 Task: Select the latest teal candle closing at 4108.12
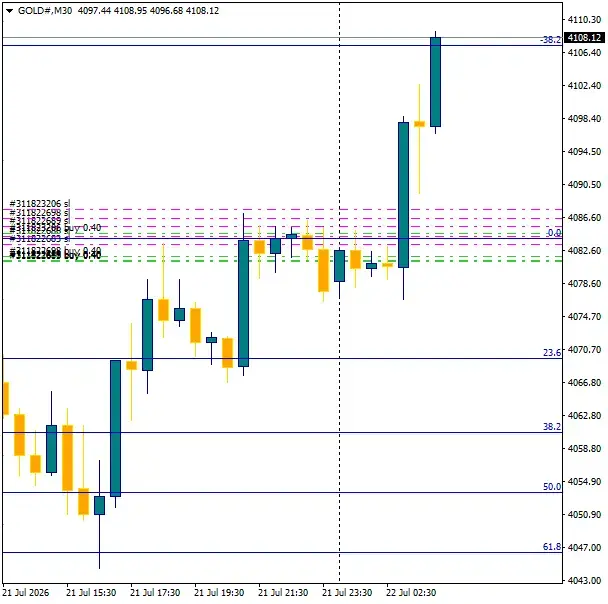coord(435,82)
